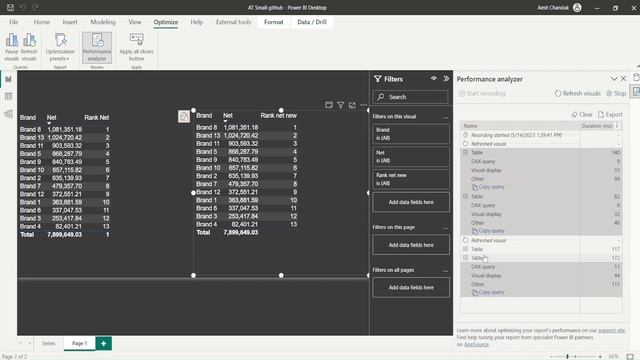This screenshot has width=640, height=360.
Task: Click the Rank net new column header
Action: coord(278,116)
